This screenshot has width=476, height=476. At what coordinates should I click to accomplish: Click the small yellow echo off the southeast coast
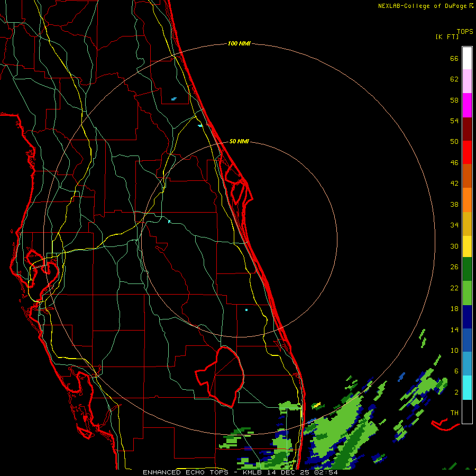point(317,405)
